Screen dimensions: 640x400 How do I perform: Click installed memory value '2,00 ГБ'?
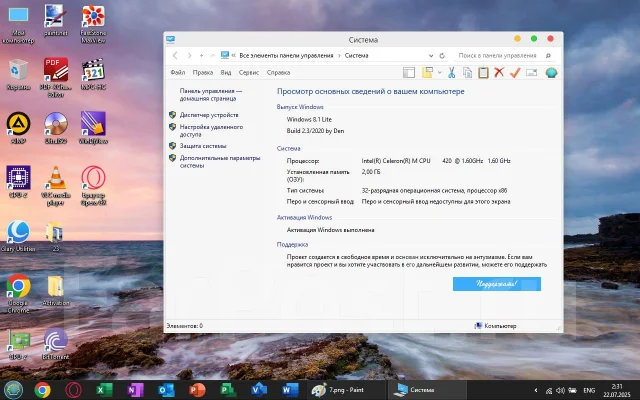pyautogui.click(x=371, y=172)
